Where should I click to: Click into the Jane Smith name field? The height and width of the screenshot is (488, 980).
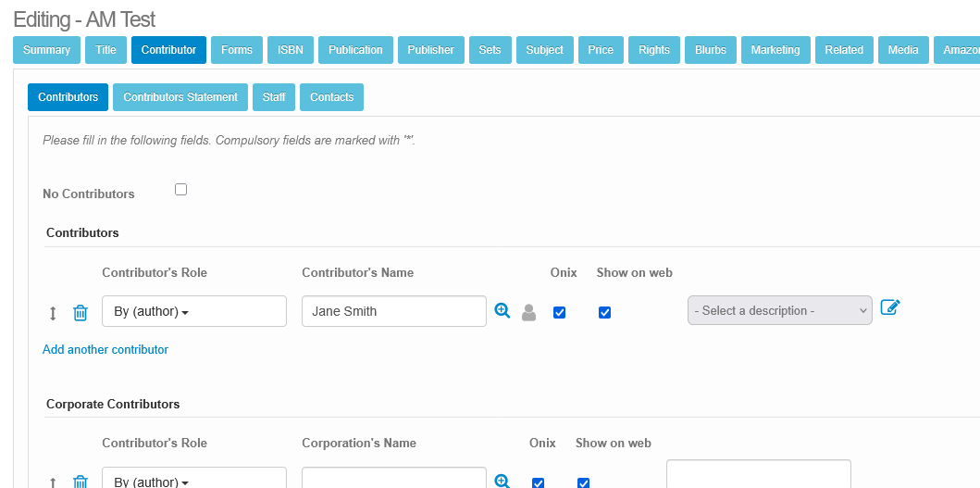(393, 311)
